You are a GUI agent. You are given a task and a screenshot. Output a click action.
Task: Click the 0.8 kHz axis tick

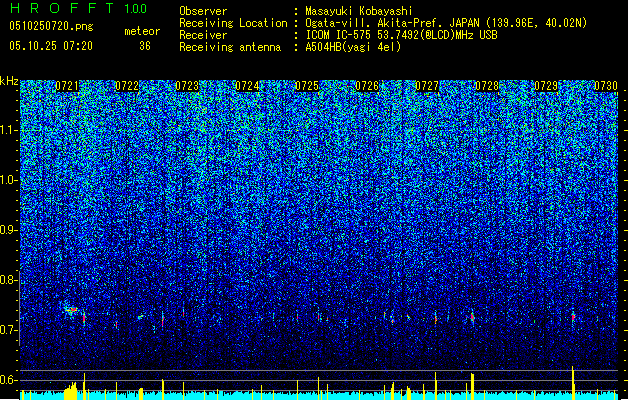[8, 280]
